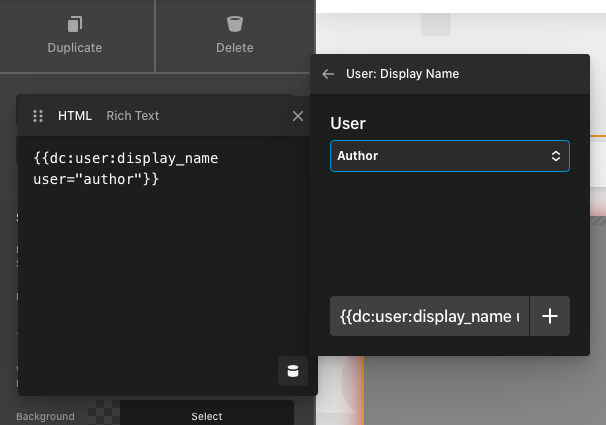Click the User field label
Image resolution: width=606 pixels, height=425 pixels.
tap(348, 124)
